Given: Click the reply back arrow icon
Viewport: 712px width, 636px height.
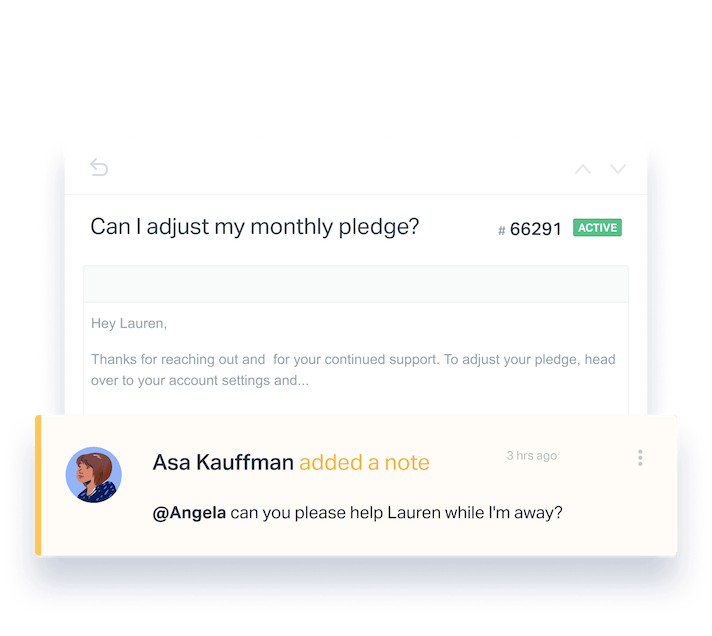Looking at the screenshot, I should click(99, 167).
